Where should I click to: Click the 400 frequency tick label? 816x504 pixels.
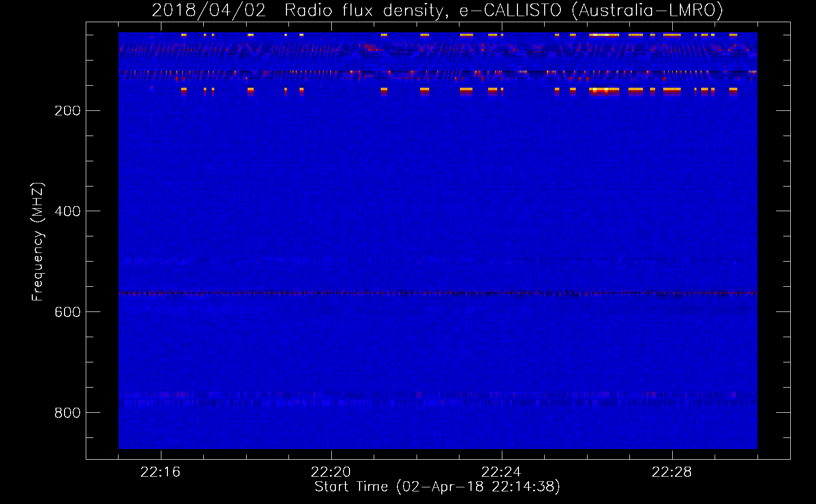click(x=68, y=211)
